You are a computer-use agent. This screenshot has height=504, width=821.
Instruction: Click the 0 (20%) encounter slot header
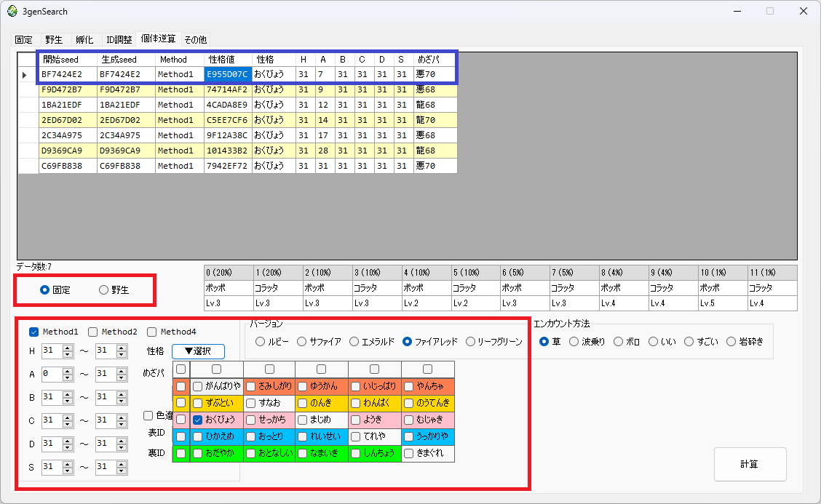click(x=229, y=273)
